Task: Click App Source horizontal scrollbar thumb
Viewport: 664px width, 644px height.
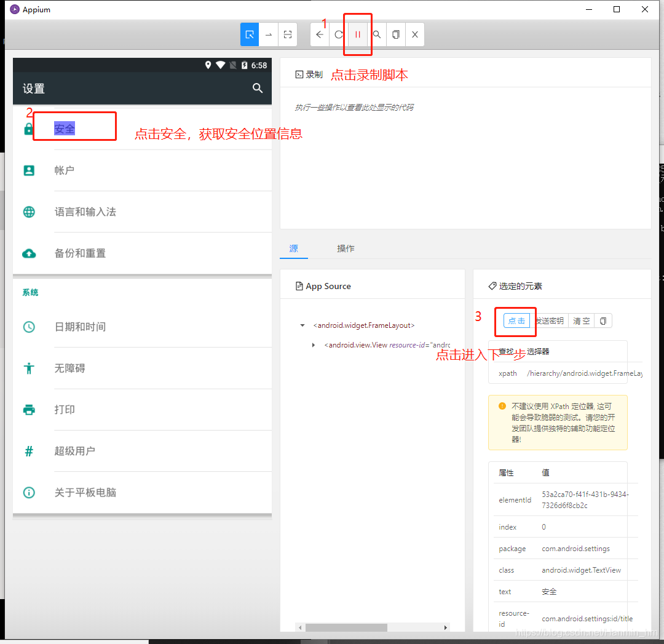Action: tap(346, 627)
